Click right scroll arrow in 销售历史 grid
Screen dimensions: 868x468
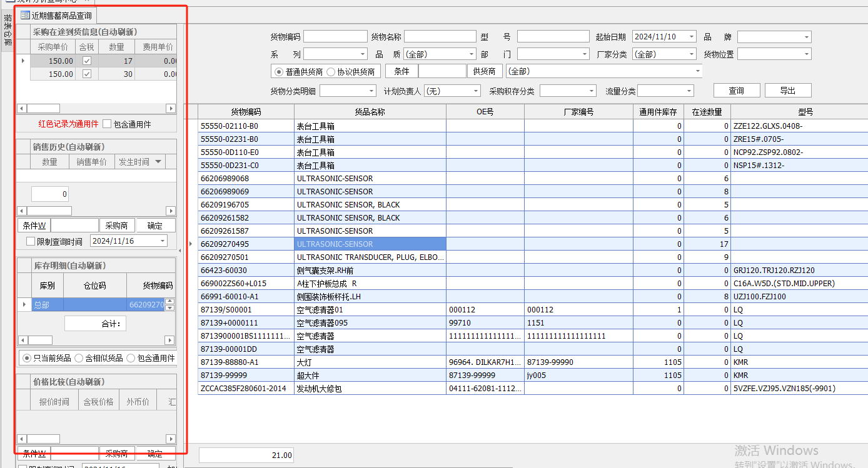click(x=171, y=211)
